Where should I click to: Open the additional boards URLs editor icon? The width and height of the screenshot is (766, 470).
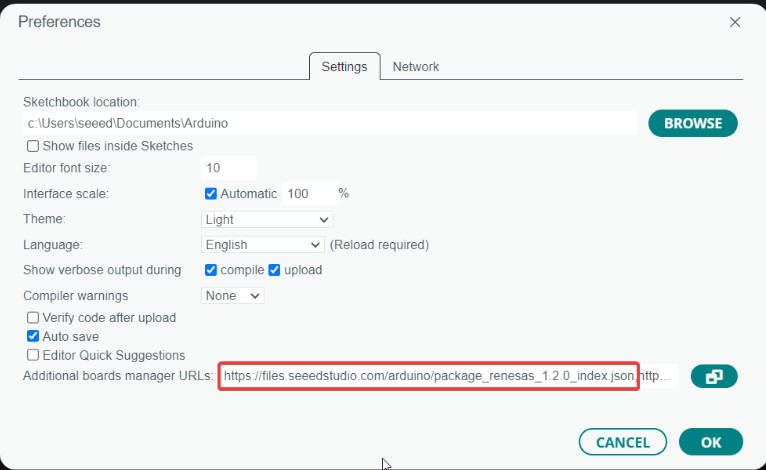pyautogui.click(x=714, y=376)
